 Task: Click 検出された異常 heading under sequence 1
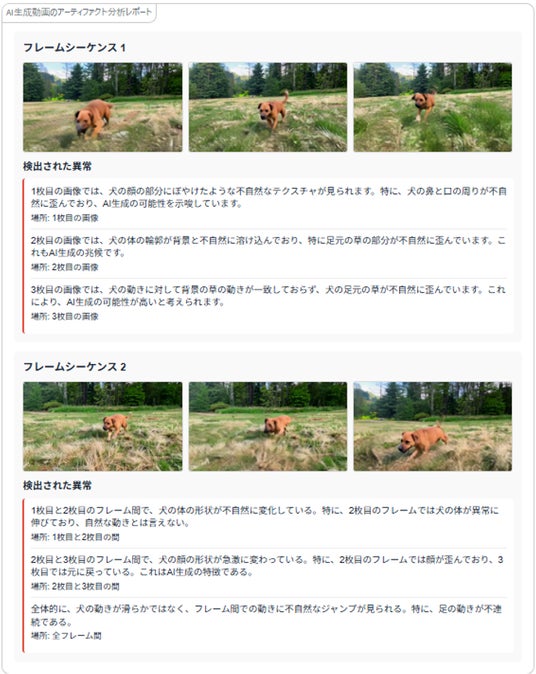click(57, 166)
